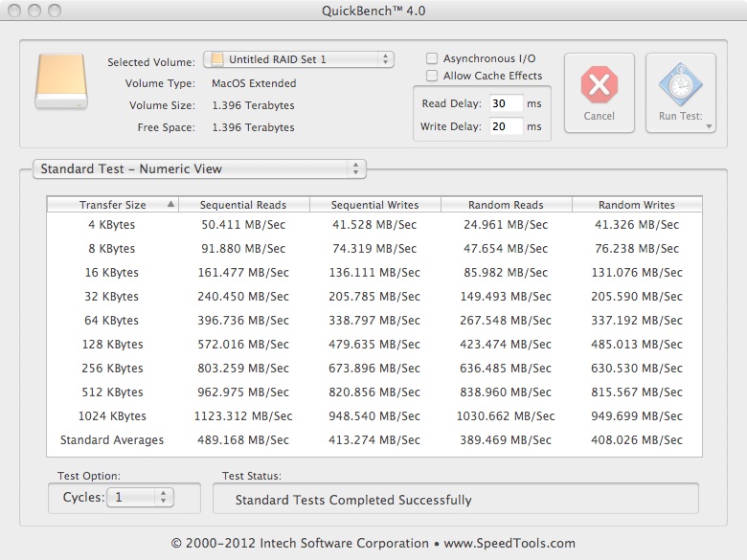747x560 pixels.
Task: Click the window close button
Action: (x=14, y=10)
